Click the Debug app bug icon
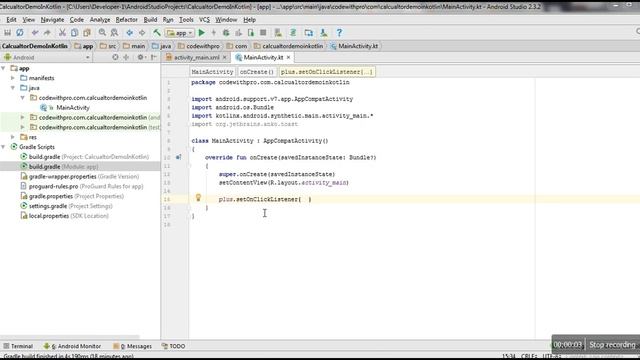Image resolution: width=640 pixels, height=360 pixels. (x=226, y=33)
